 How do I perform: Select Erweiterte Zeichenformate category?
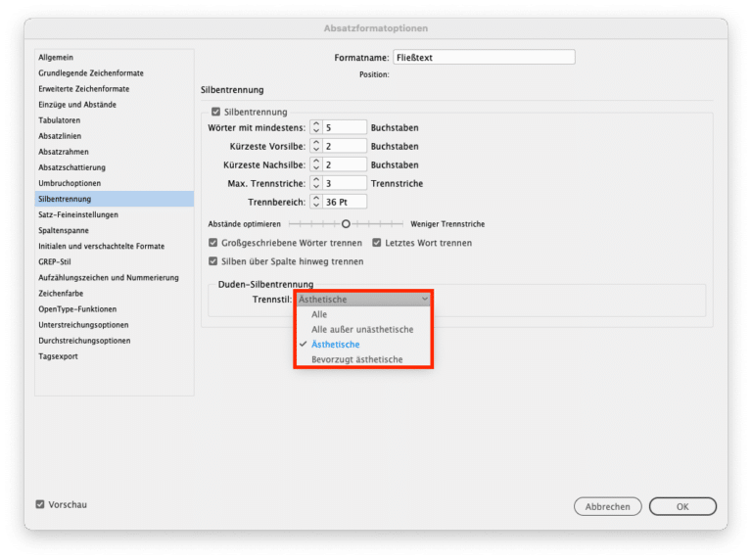115,89
